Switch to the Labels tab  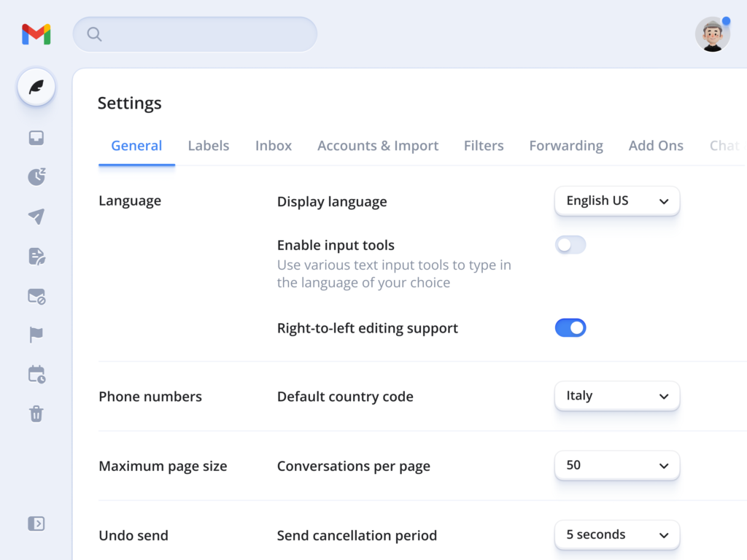pos(208,146)
